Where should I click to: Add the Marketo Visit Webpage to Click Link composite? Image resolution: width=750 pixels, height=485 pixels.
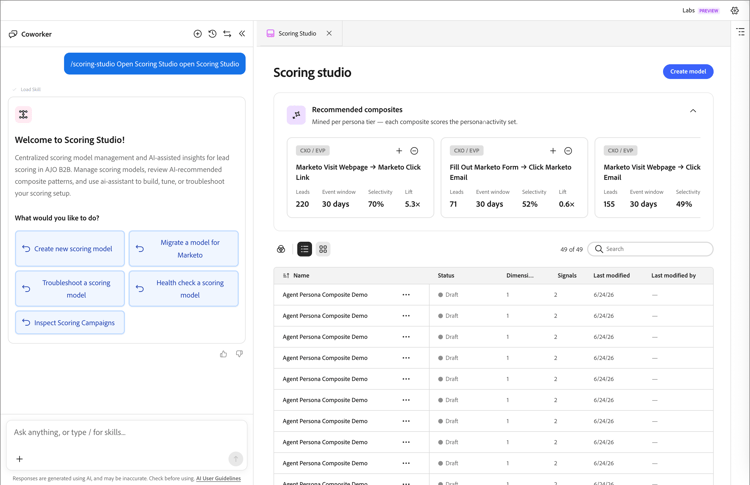coord(399,151)
